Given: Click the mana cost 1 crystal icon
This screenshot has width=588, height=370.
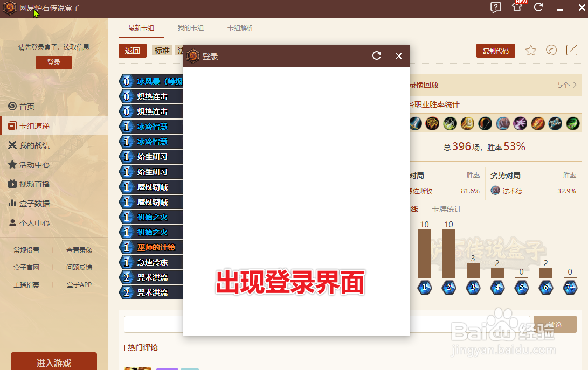Looking at the screenshot, I should (x=425, y=288).
